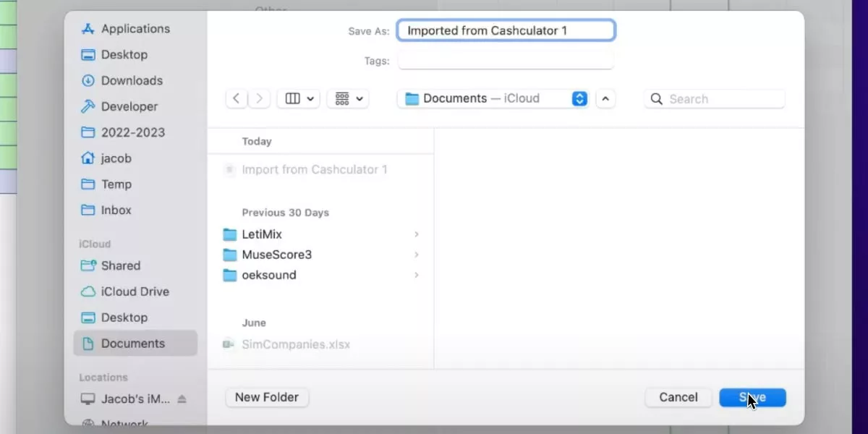The image size is (868, 434).
Task: Click the Developer hammer icon
Action: tap(88, 106)
